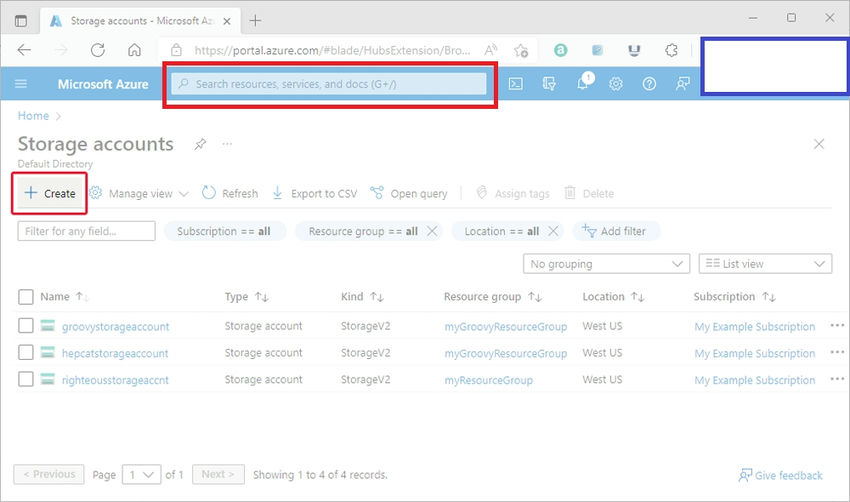Pin Storage accounts to the dashboard
850x502 pixels.
(x=200, y=144)
